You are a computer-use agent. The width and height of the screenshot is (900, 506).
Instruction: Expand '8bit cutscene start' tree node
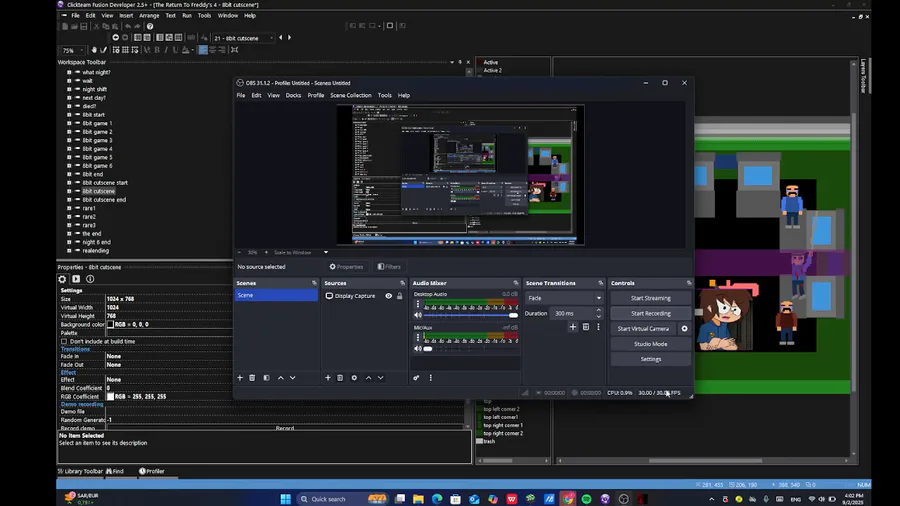[x=69, y=183]
